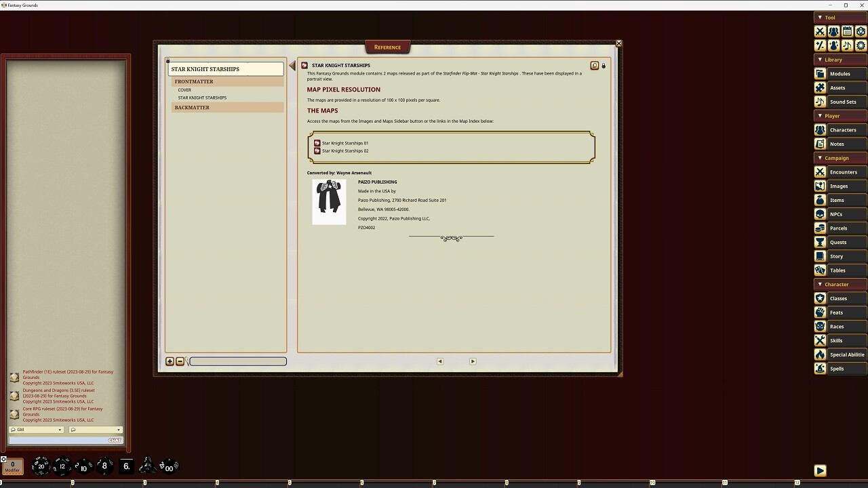Toggle the shrink icon beside the lock
The width and height of the screenshot is (868, 488).
point(594,66)
